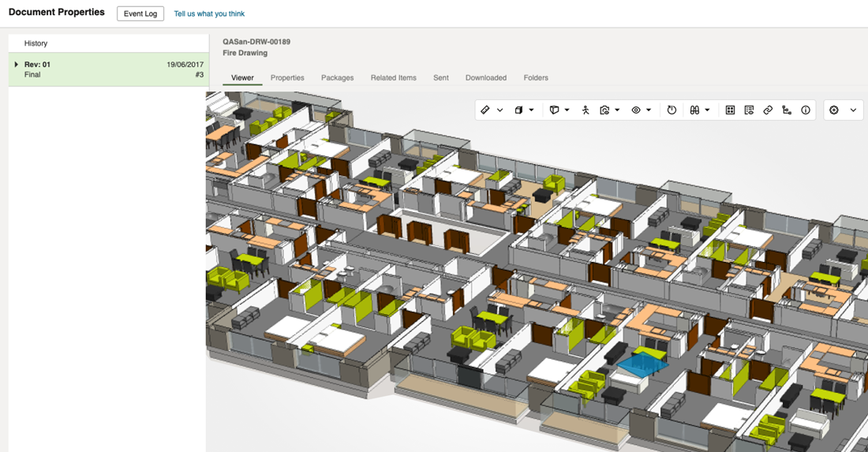Click the link icon in viewer toolbar
The height and width of the screenshot is (452, 868).
point(768,110)
